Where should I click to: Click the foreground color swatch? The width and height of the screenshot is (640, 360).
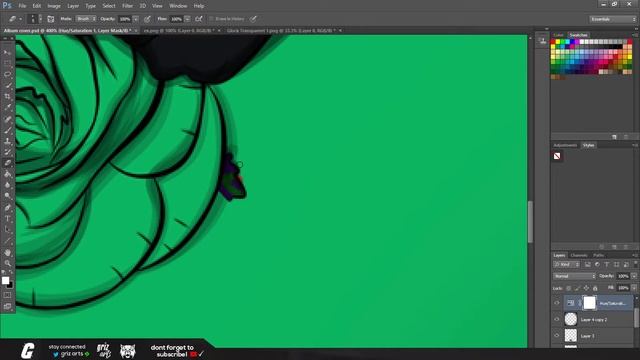pyautogui.click(x=5, y=280)
